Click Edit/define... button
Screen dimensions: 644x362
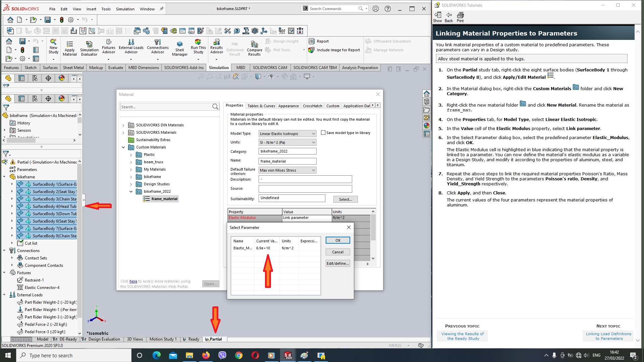click(338, 263)
